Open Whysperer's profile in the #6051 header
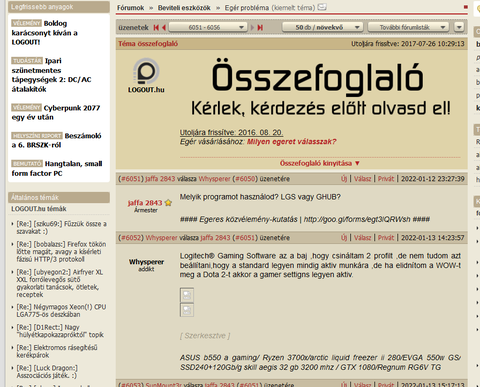 tap(214, 179)
